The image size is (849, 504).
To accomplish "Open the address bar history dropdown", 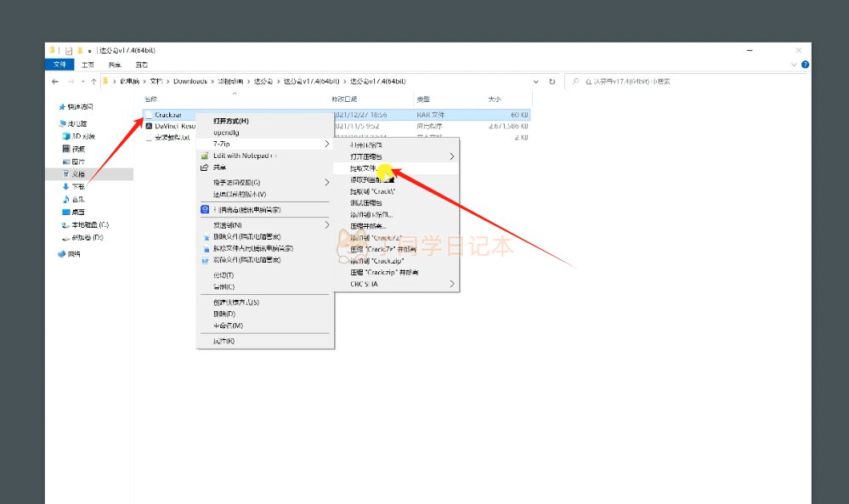I will 536,82.
